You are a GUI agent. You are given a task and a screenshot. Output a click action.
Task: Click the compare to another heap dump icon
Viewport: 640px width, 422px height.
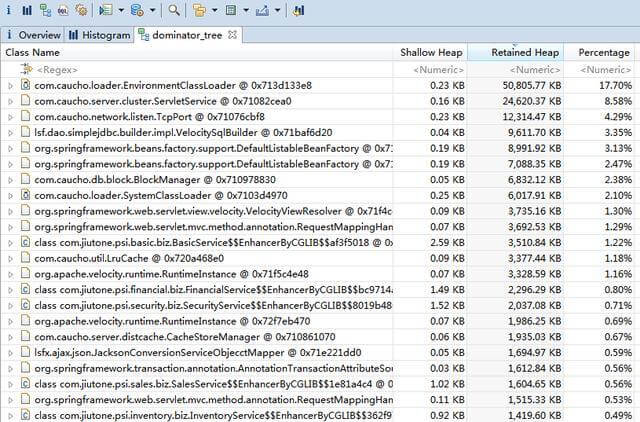298,10
